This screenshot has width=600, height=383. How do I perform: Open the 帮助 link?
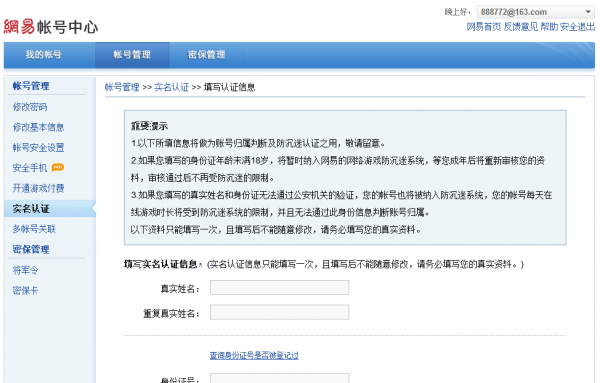click(x=549, y=27)
